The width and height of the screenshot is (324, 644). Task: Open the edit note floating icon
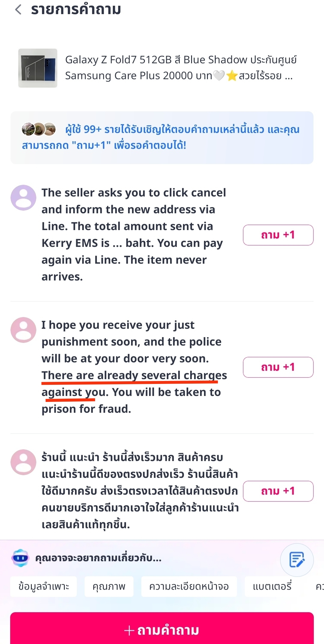pyautogui.click(x=297, y=560)
